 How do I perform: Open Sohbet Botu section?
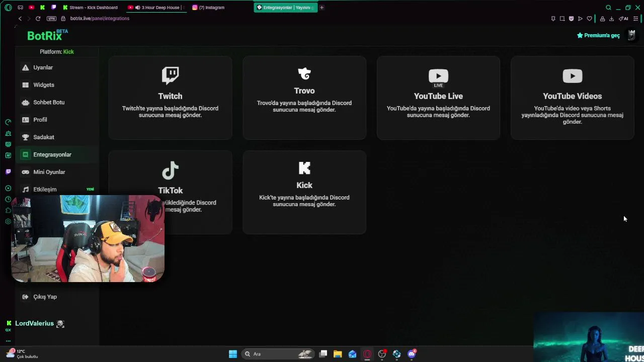(56, 102)
